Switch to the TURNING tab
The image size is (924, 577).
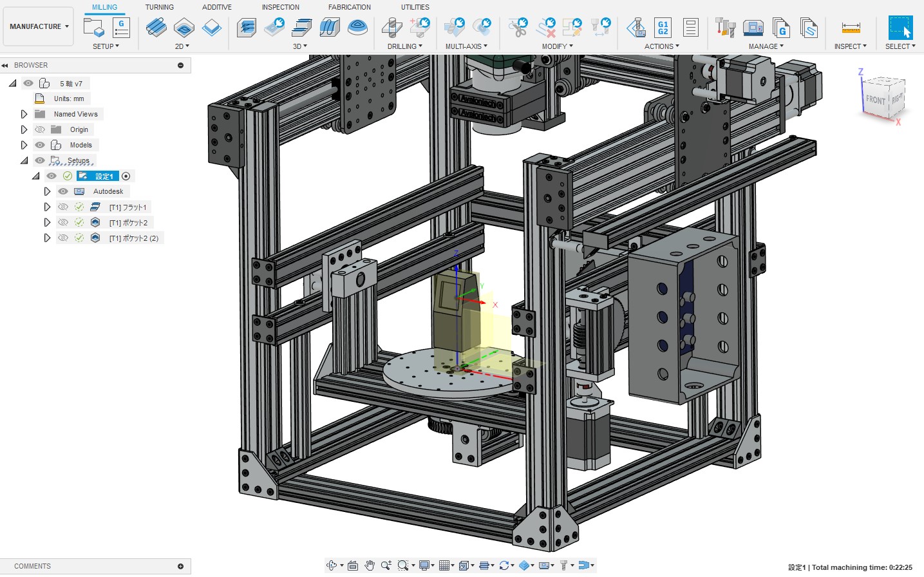(x=159, y=7)
